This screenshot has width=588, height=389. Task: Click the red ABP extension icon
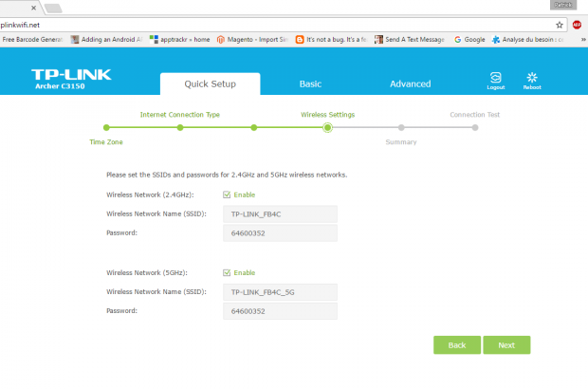pyautogui.click(x=577, y=25)
